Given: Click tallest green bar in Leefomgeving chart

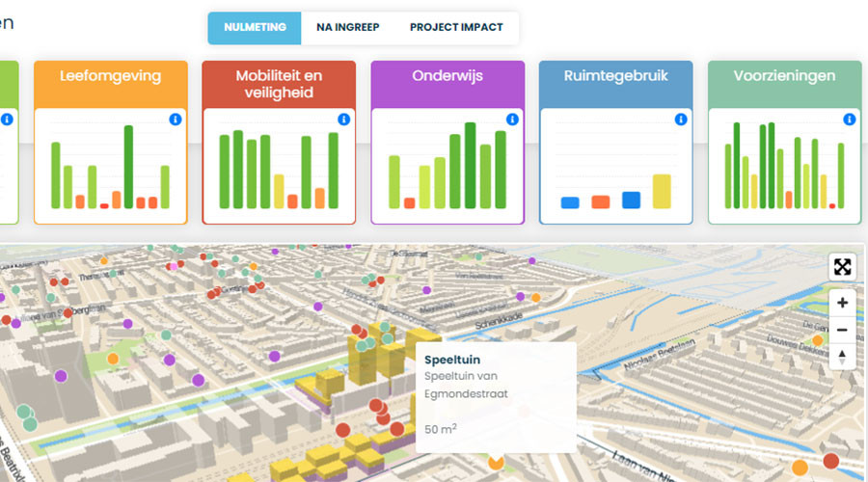Looking at the screenshot, I should (x=128, y=167).
